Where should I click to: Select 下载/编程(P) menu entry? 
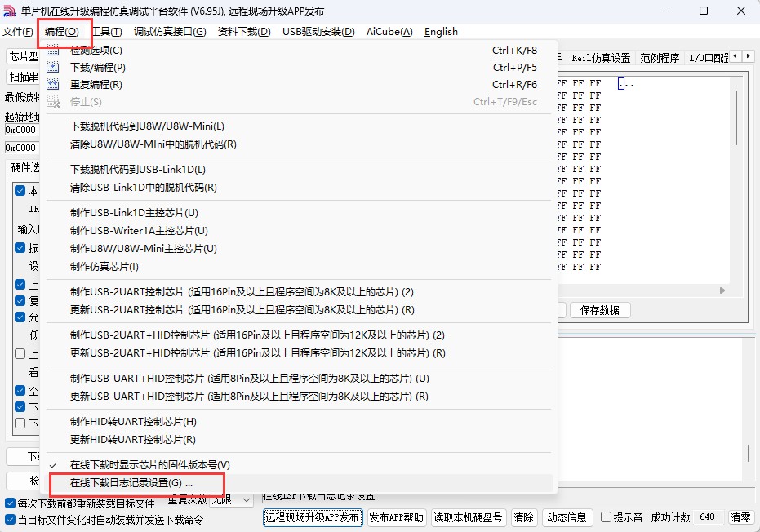click(299, 68)
